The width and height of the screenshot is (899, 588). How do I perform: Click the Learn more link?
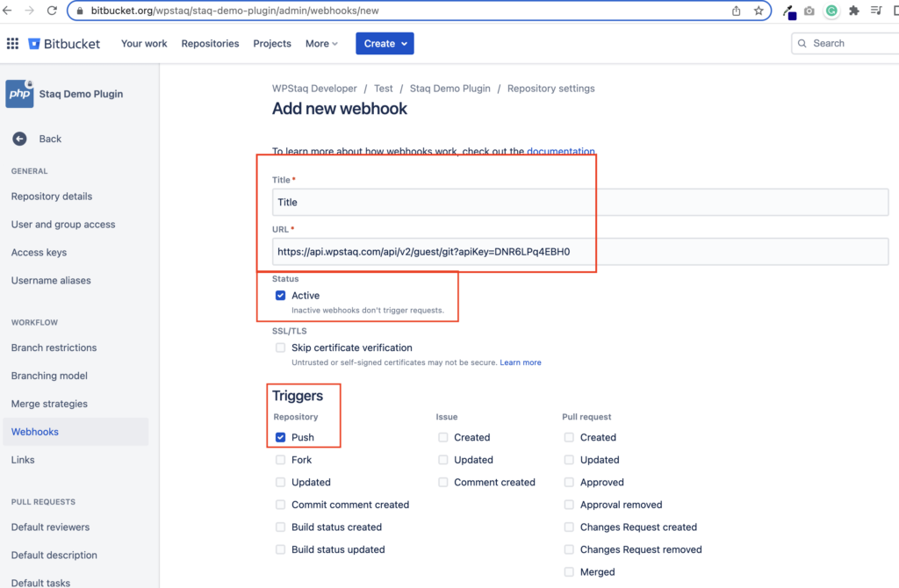click(521, 362)
